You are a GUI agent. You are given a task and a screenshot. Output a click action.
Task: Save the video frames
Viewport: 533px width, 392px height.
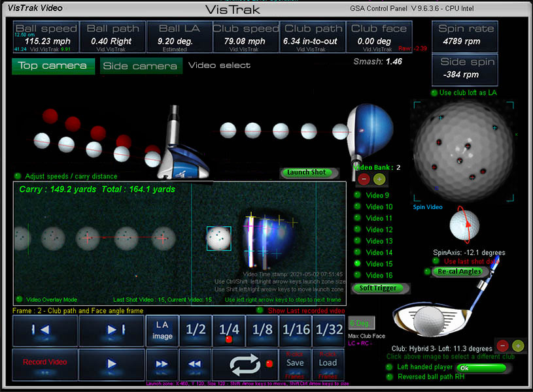pos(295,365)
